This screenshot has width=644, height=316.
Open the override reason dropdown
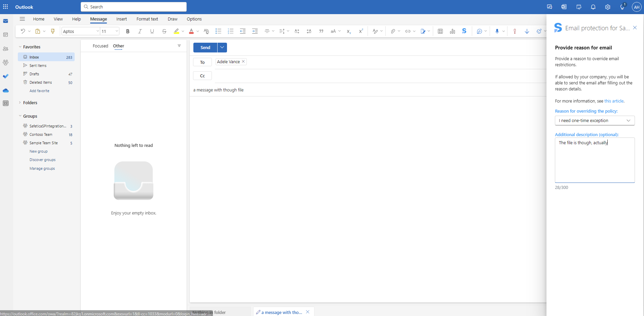595,120
